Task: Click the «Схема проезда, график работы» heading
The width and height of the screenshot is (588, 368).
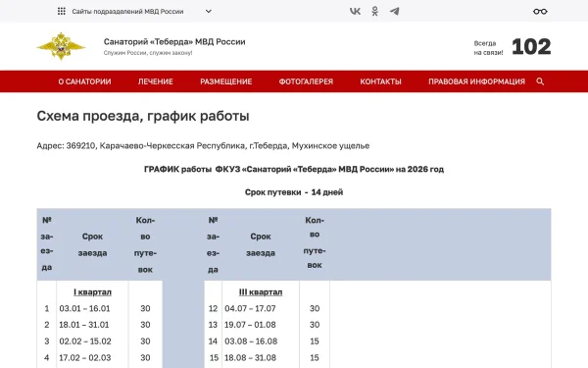Action: pos(143,116)
